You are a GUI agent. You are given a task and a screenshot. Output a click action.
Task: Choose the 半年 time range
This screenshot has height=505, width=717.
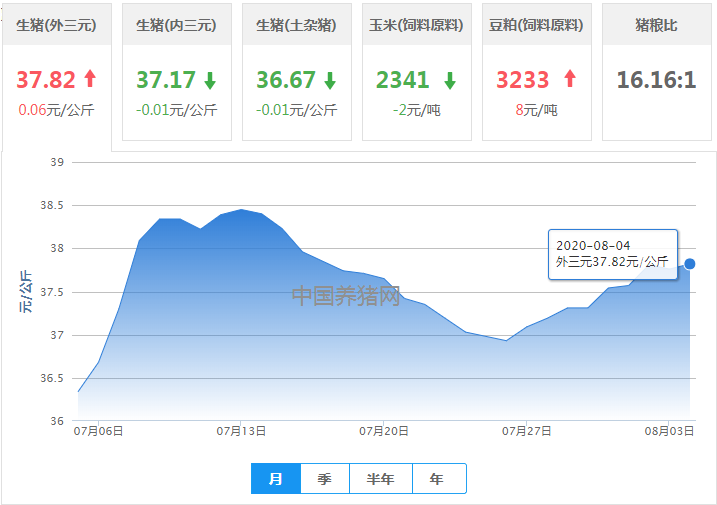tap(381, 479)
